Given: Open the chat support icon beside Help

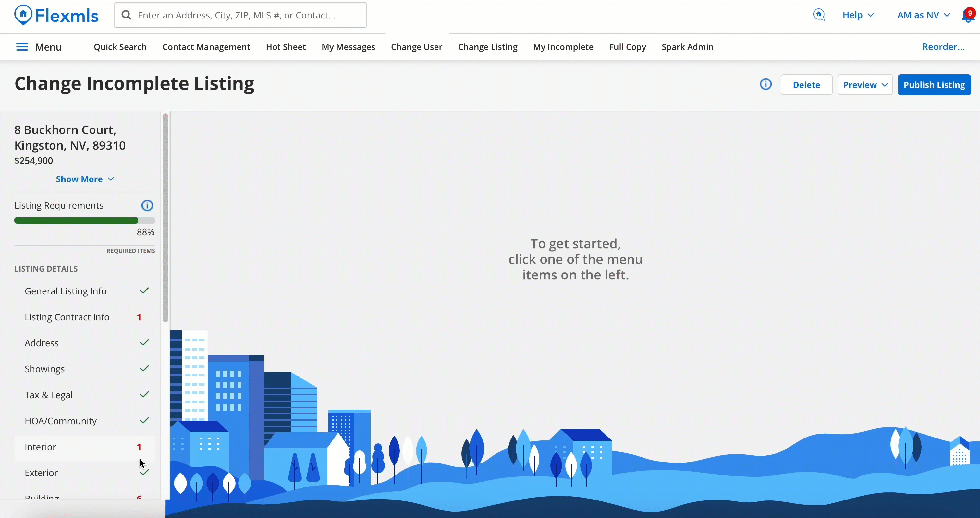Looking at the screenshot, I should pos(819,15).
